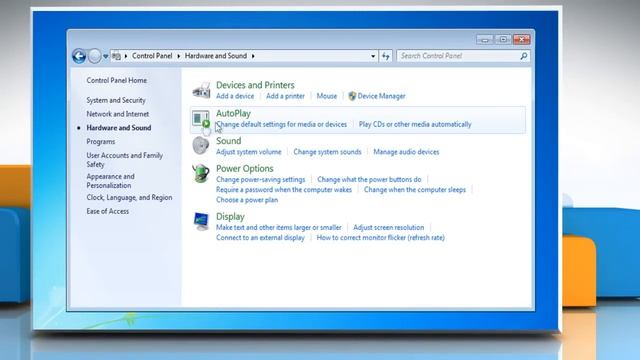Viewport: 640px width, 360px height.
Task: Click Change power-saving settings
Action: [260, 180]
